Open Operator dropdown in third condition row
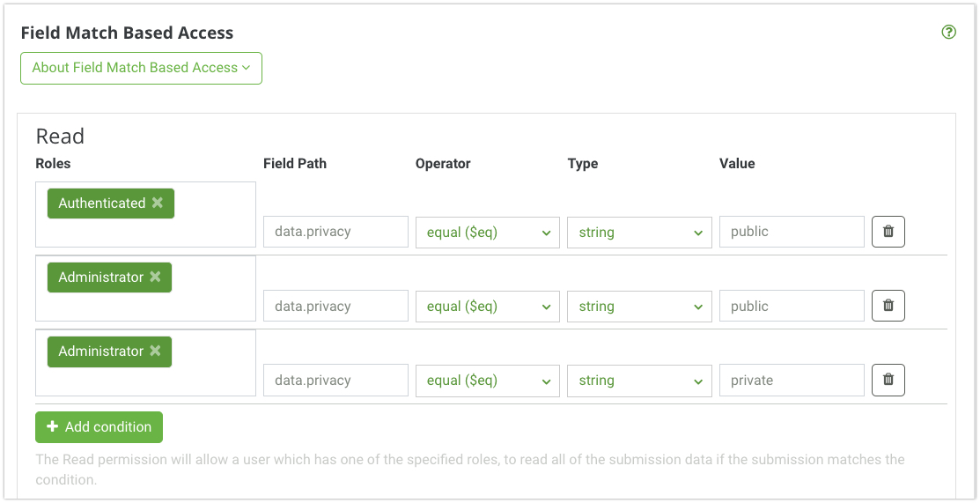980x503 pixels. (487, 381)
